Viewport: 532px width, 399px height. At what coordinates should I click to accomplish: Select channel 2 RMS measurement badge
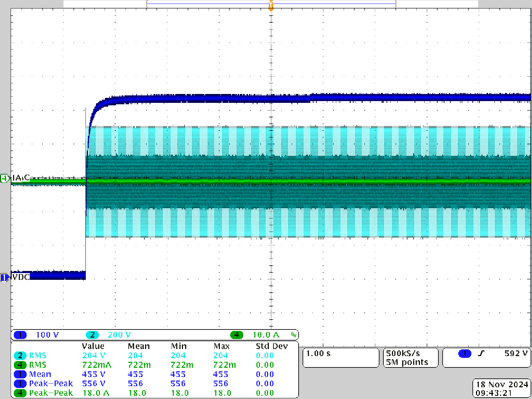(20, 355)
